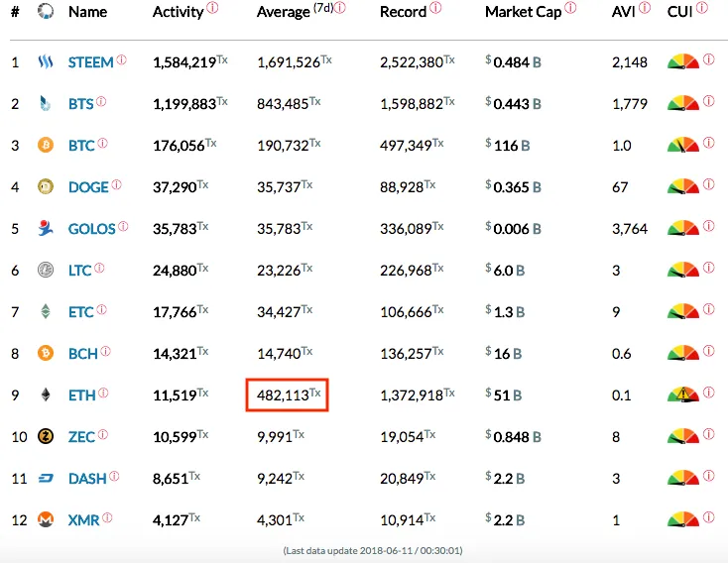
Task: Click DOGE activity value 37,290
Action: click(x=181, y=187)
